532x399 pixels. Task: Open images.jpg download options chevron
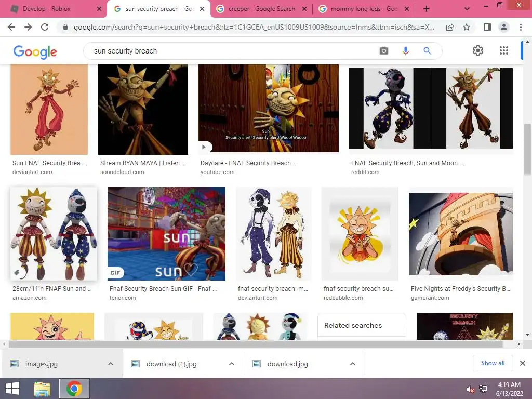point(111,364)
